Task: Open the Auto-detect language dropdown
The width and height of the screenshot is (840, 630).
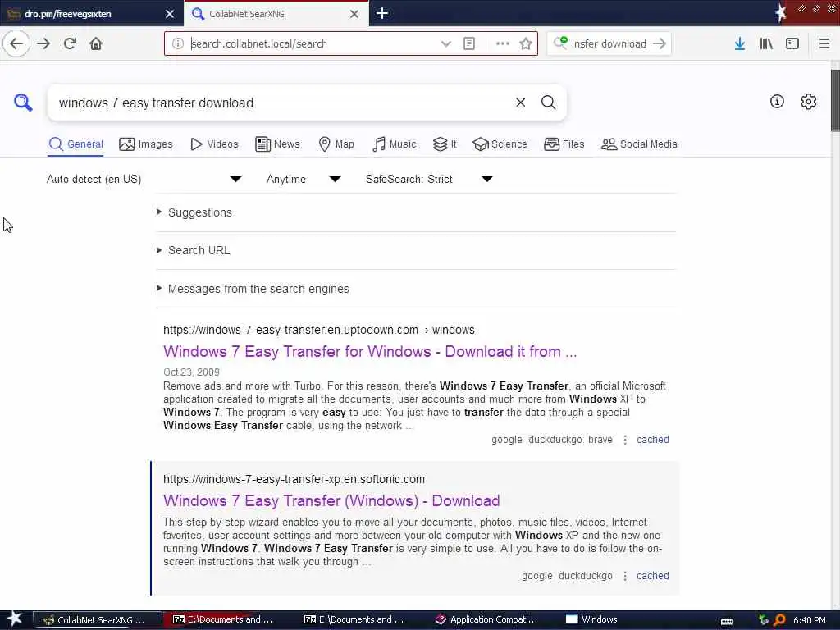Action: (x=144, y=180)
